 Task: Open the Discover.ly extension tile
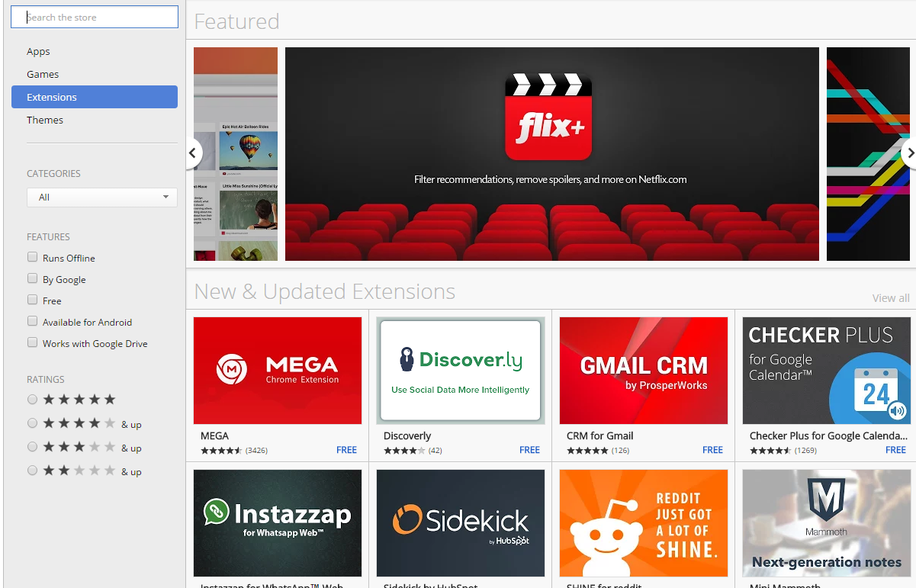461,371
